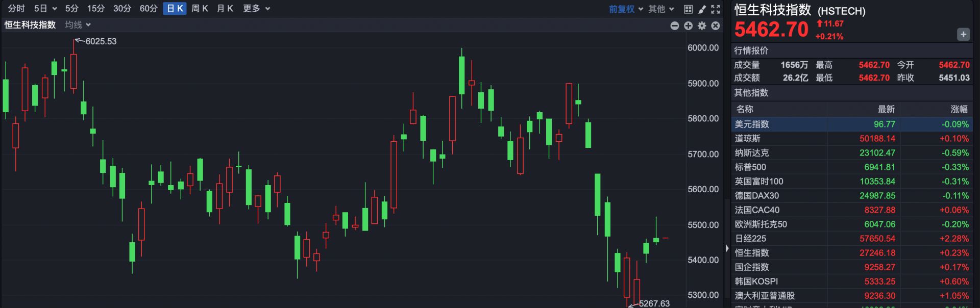Zoom in using the plus icon
The height and width of the screenshot is (308, 980).
(x=689, y=25)
